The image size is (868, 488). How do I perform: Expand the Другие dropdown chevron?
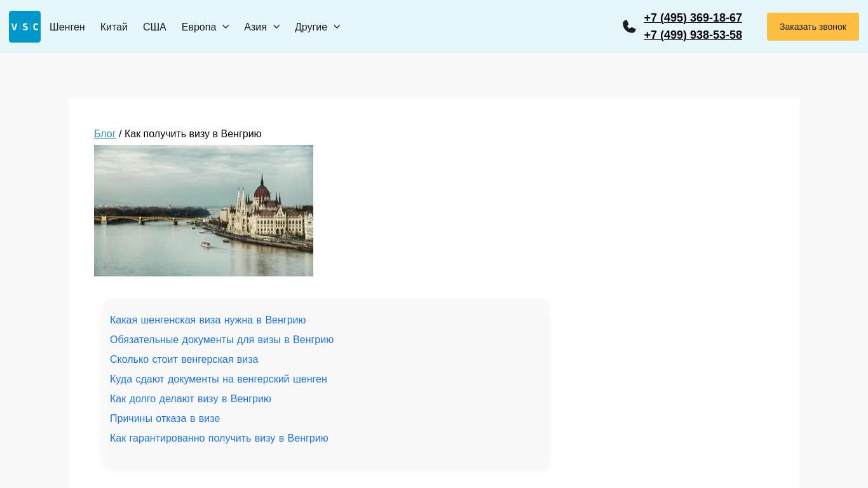pos(337,27)
